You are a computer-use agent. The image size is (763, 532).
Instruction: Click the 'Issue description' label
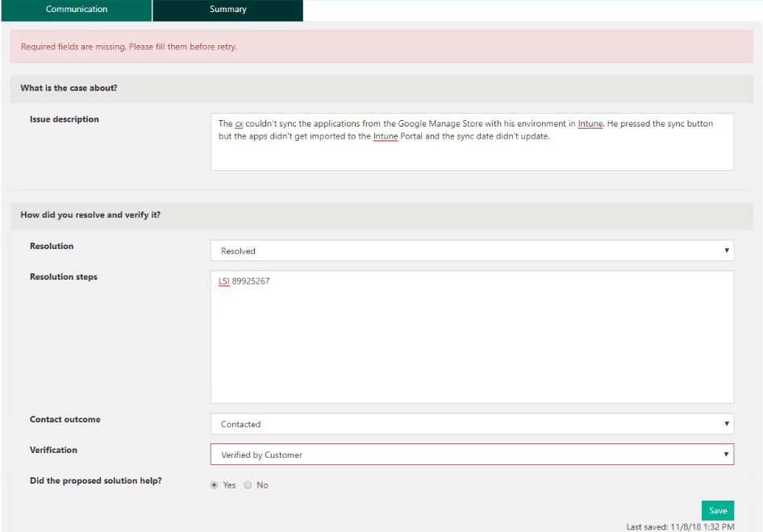(65, 119)
